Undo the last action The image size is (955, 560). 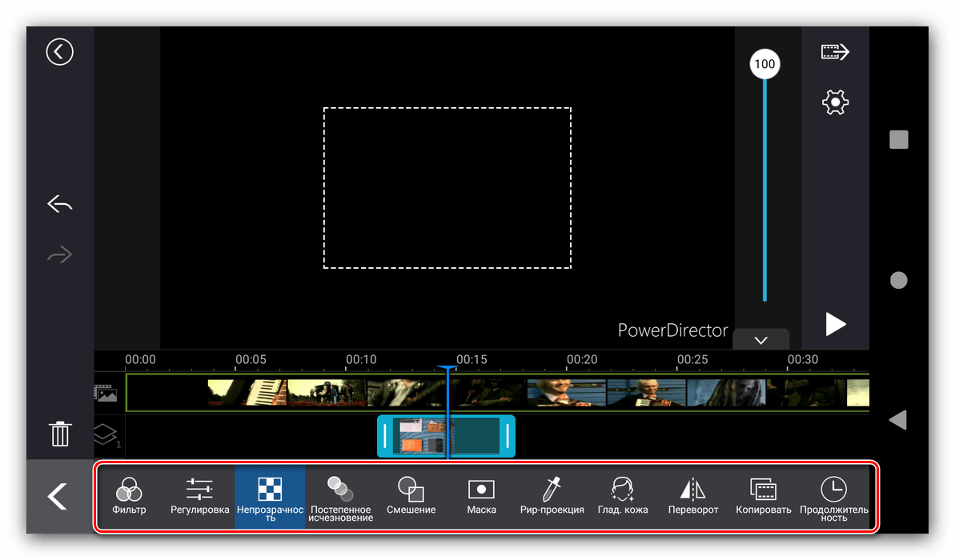click(60, 204)
